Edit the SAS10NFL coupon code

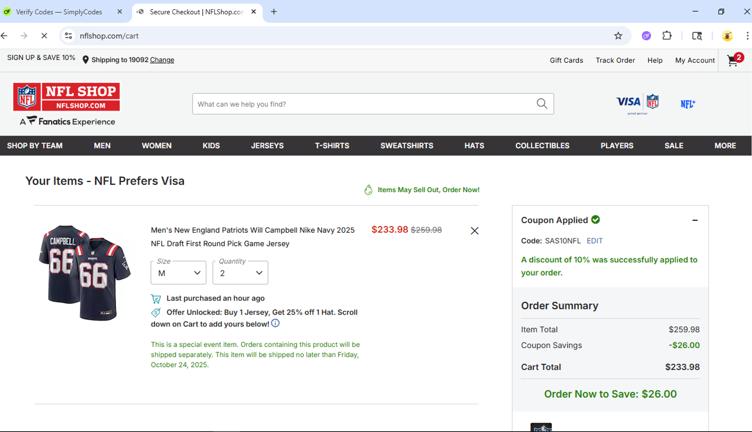pos(594,241)
